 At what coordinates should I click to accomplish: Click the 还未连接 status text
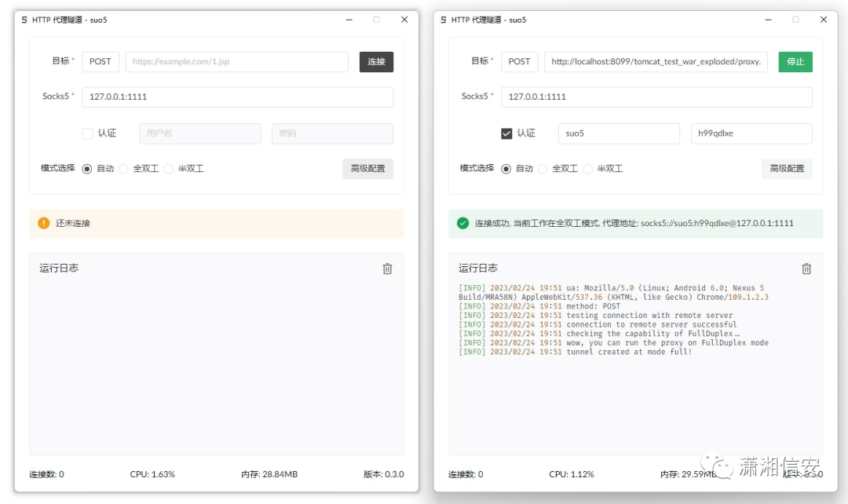73,223
